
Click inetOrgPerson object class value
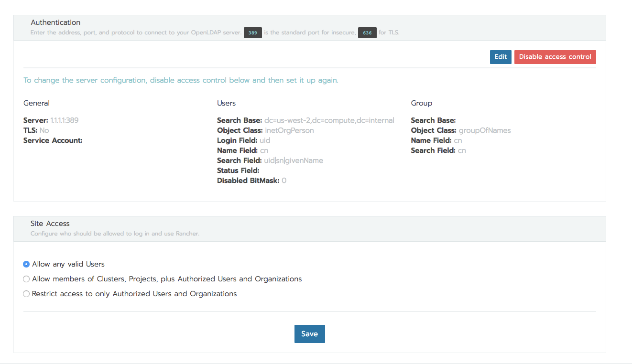click(x=290, y=130)
